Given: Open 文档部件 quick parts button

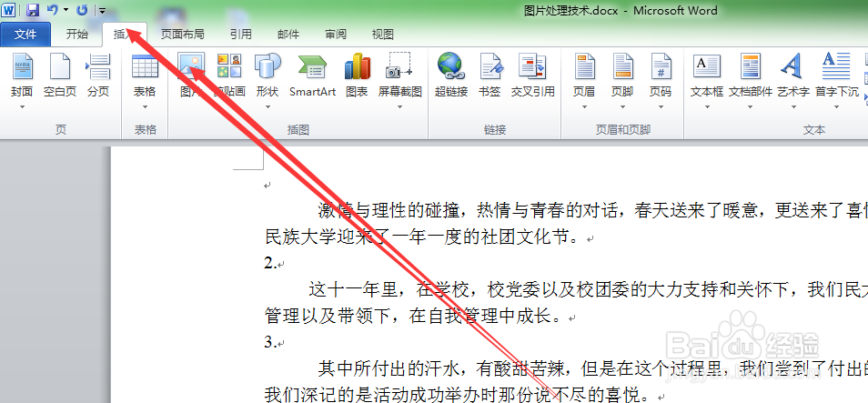Looking at the screenshot, I should click(750, 75).
